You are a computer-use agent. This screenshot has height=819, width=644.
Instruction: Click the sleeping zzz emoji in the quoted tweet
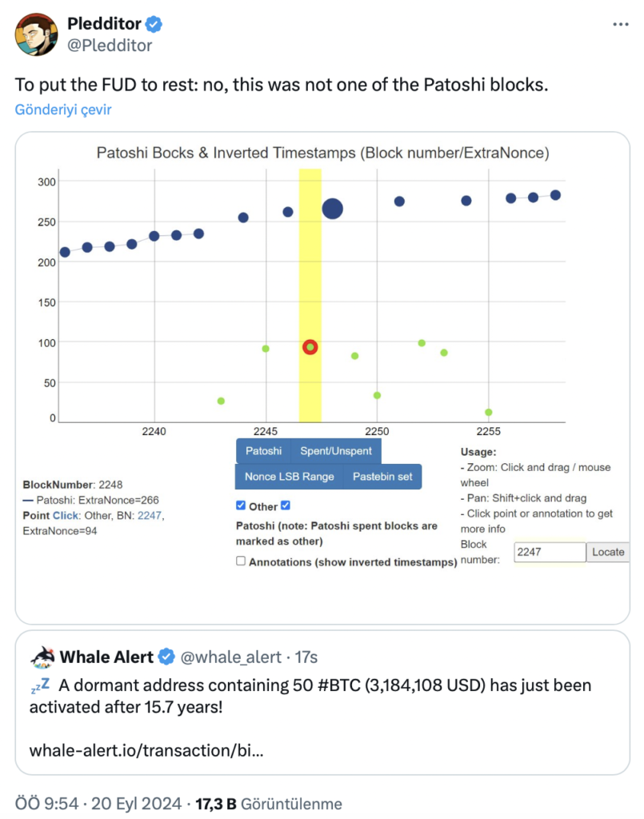(40, 686)
